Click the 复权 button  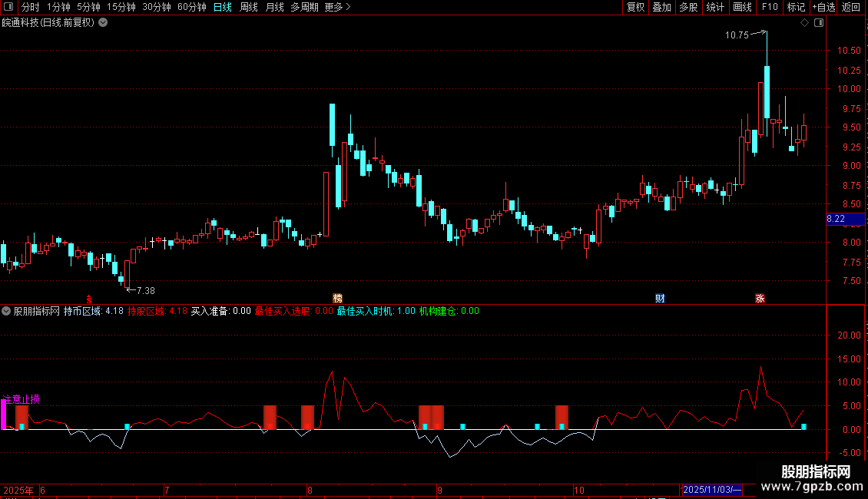click(635, 7)
